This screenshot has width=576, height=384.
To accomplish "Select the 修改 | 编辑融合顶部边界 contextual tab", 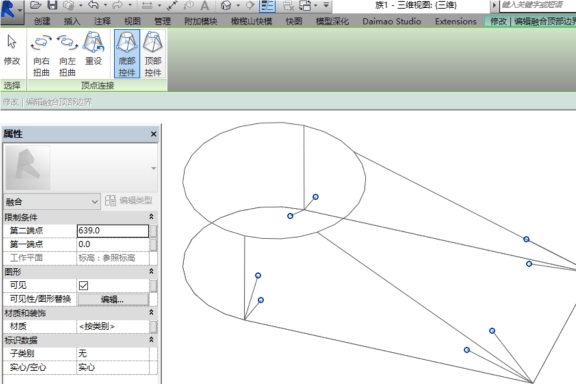I will click(530, 21).
